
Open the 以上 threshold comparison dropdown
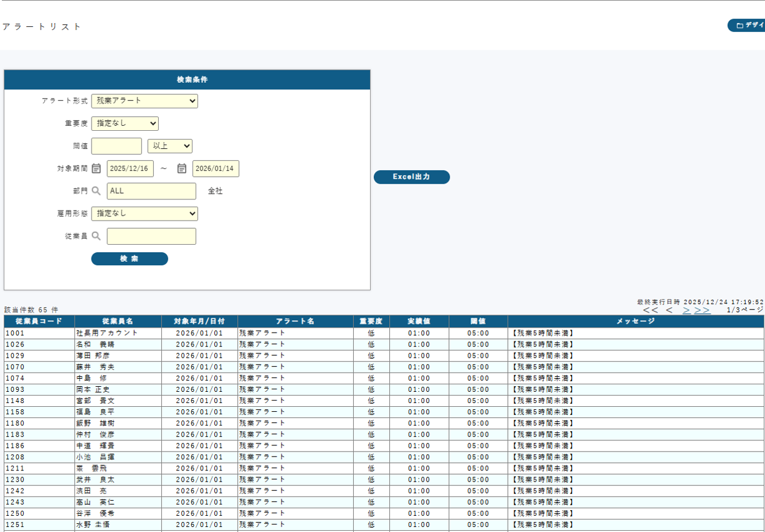(x=169, y=146)
